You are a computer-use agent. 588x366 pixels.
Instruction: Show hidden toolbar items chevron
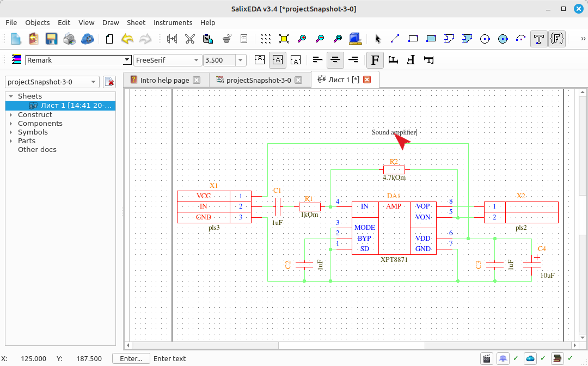(x=583, y=39)
